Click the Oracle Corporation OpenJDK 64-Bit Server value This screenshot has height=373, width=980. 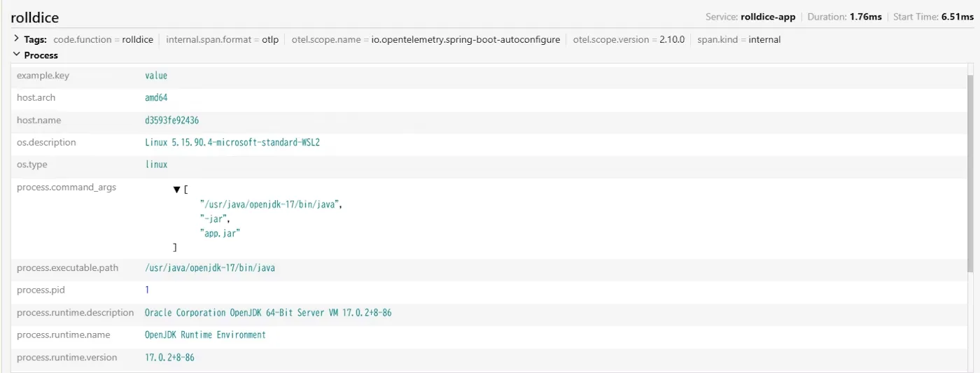268,313
